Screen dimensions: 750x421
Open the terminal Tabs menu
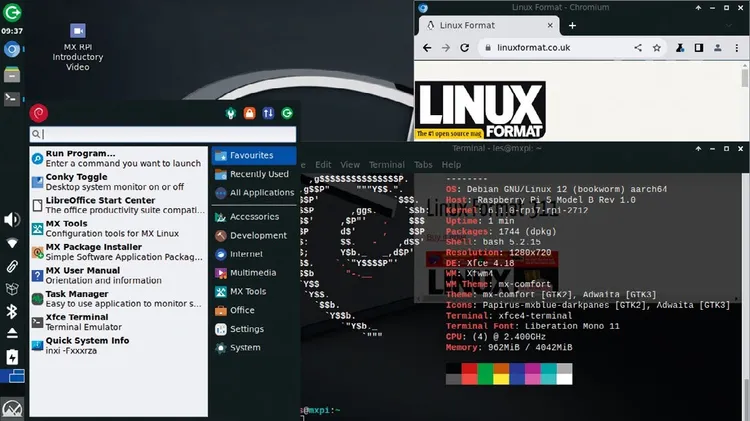click(x=423, y=165)
